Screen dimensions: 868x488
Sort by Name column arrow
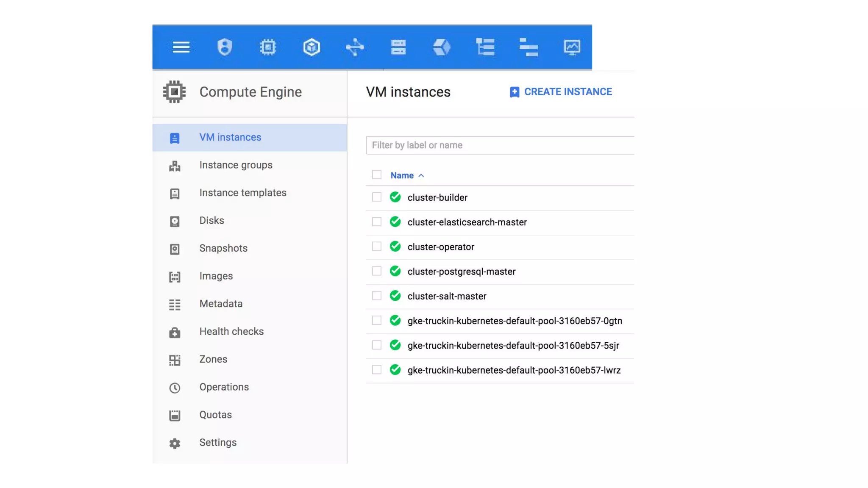[x=421, y=175]
